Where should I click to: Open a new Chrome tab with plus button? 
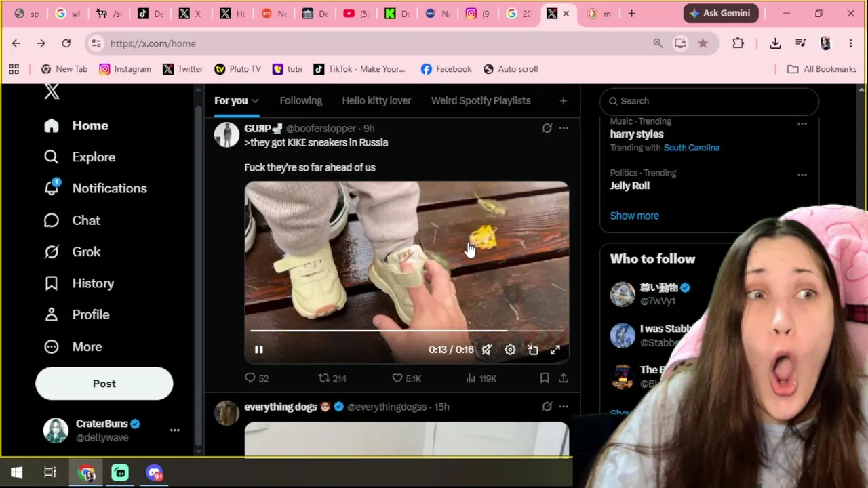[631, 14]
